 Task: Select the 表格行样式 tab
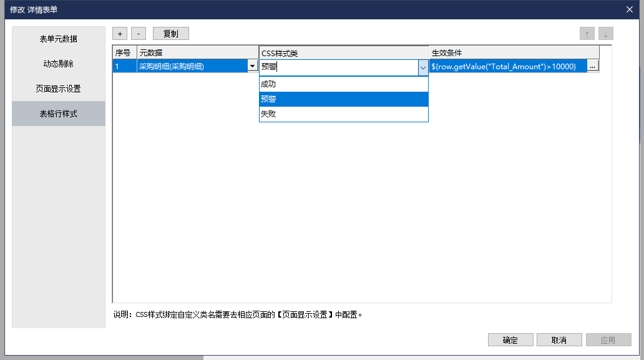(x=59, y=114)
